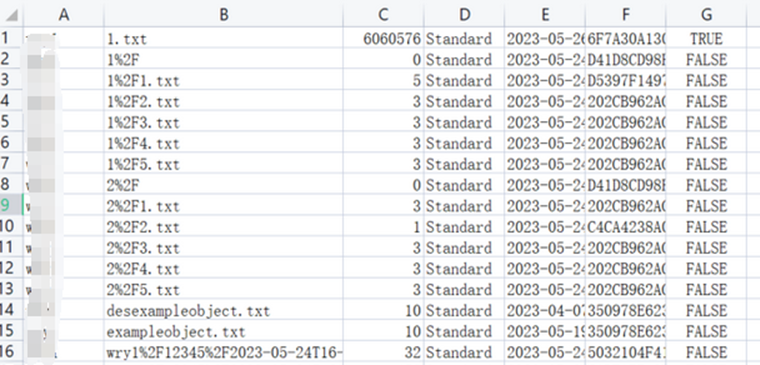Click cell containing 1.txt
The height and width of the screenshot is (365, 760).
[x=223, y=39]
